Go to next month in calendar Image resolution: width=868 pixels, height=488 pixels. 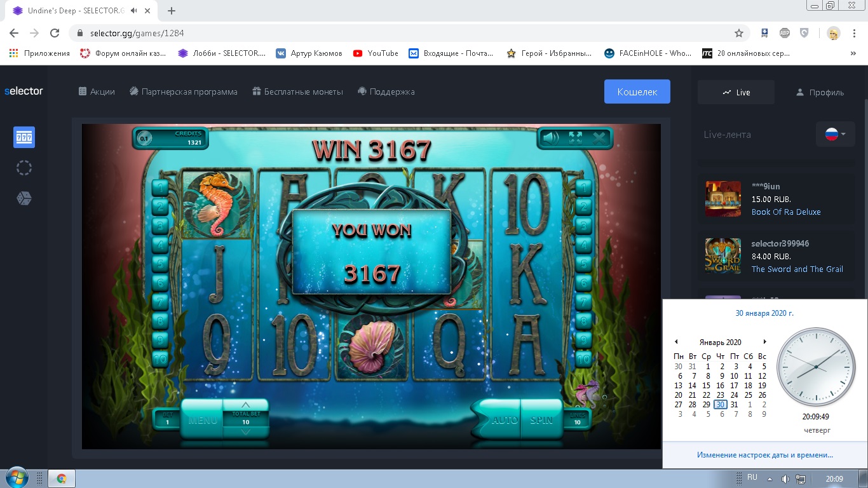[x=764, y=342]
